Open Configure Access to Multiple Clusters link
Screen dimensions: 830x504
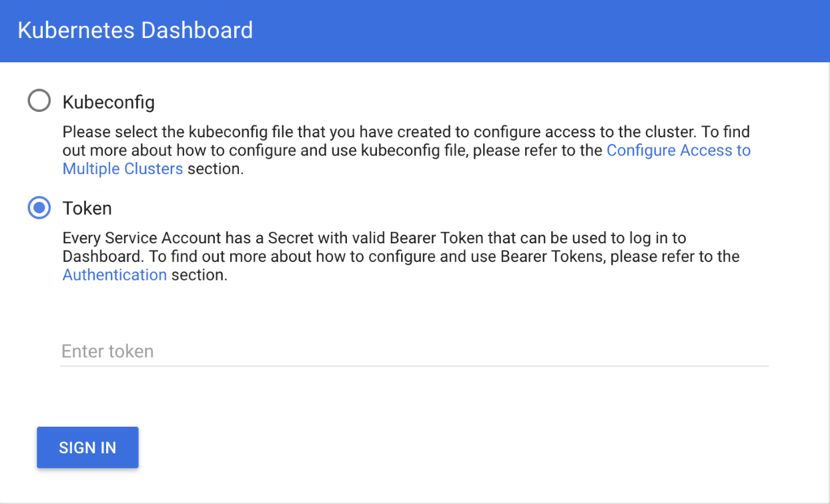point(678,151)
